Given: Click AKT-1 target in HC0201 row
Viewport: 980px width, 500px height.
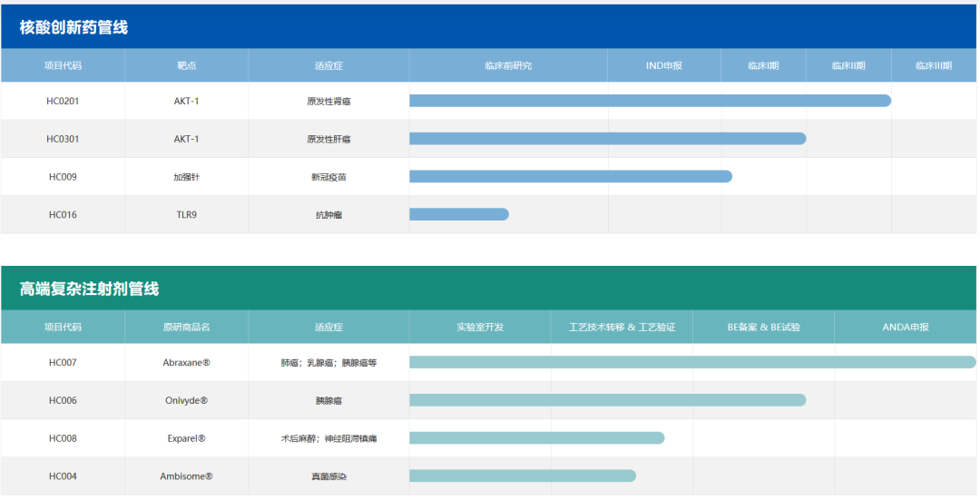Looking at the screenshot, I should (186, 102).
